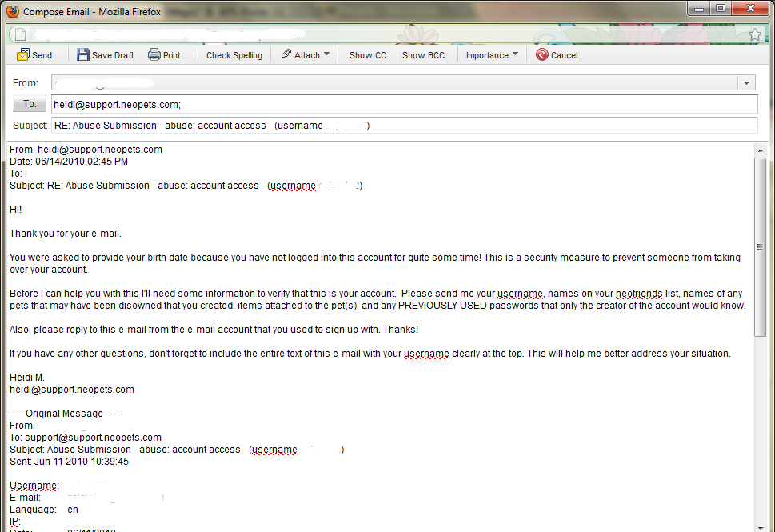
Task: Click "Sent: Jun 11 2010 10:39:45" line
Action: click(x=70, y=462)
